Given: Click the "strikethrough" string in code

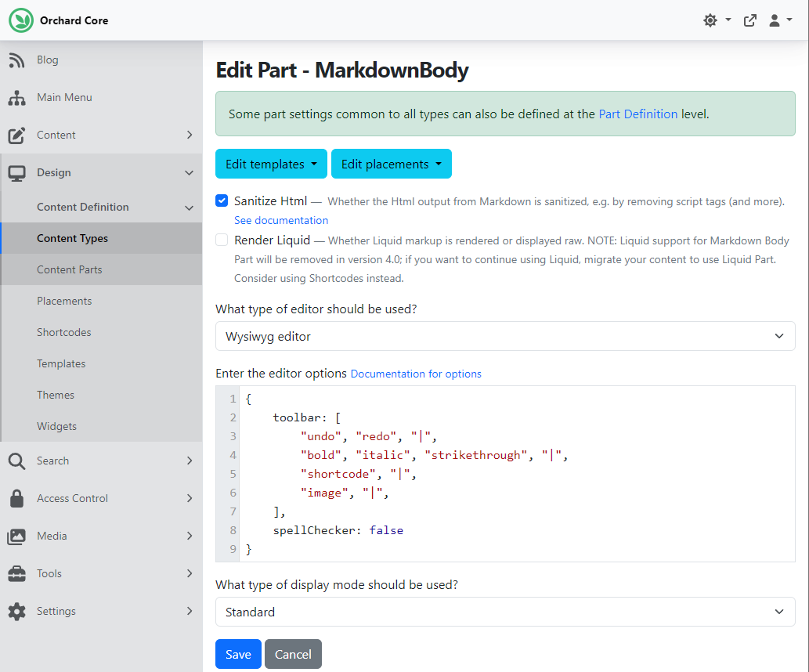Looking at the screenshot, I should [x=475, y=455].
